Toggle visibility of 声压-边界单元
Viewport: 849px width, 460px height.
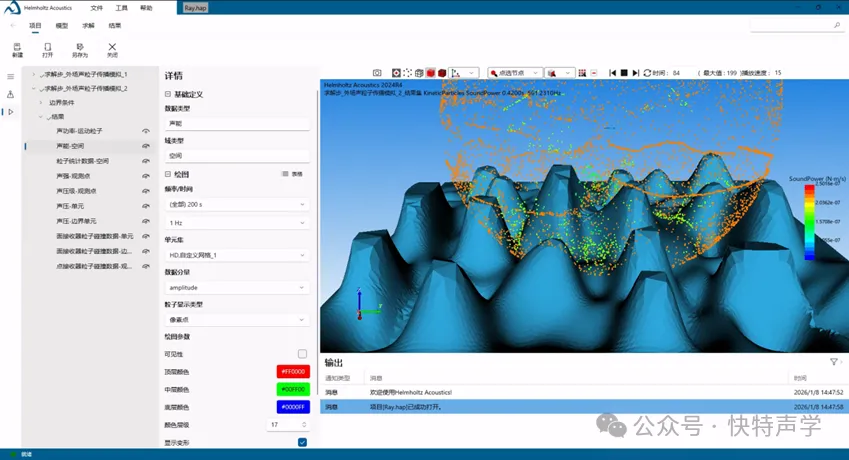pos(146,221)
